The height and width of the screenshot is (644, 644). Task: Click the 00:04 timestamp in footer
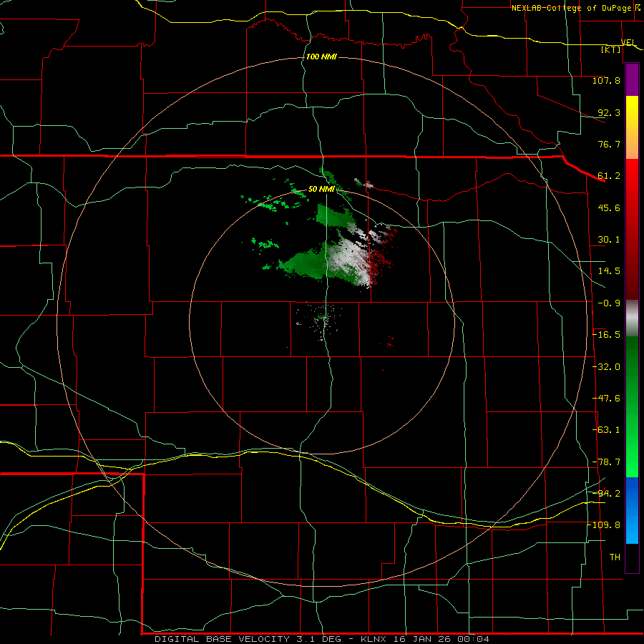tap(473, 639)
